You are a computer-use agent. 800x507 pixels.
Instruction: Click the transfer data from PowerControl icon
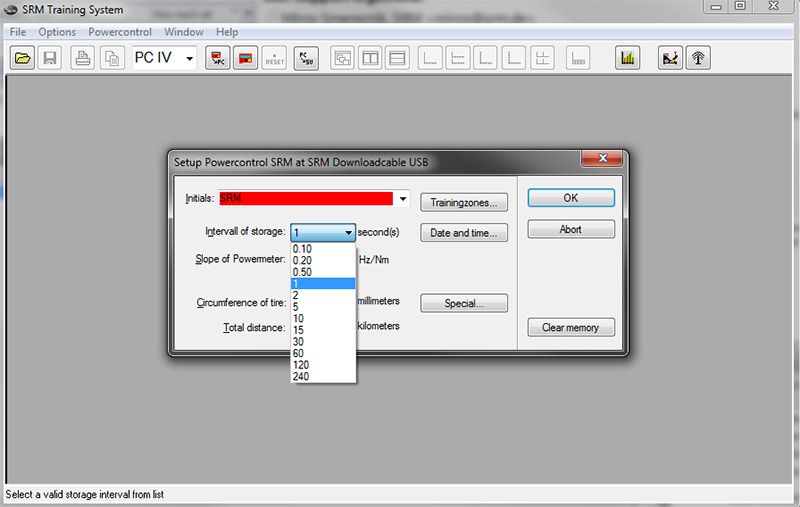[216, 58]
